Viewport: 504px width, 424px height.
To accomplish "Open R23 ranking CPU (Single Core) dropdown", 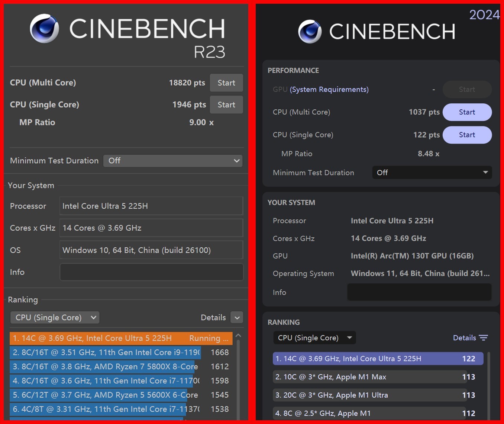I will coord(55,318).
